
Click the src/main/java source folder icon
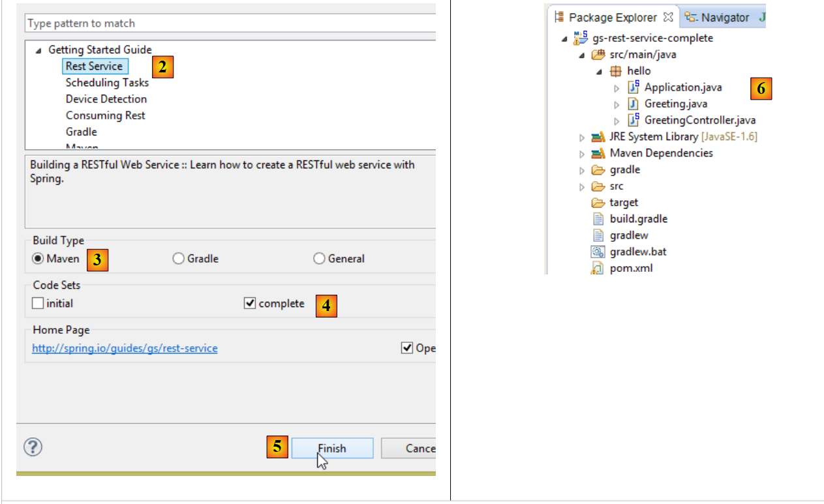click(598, 55)
